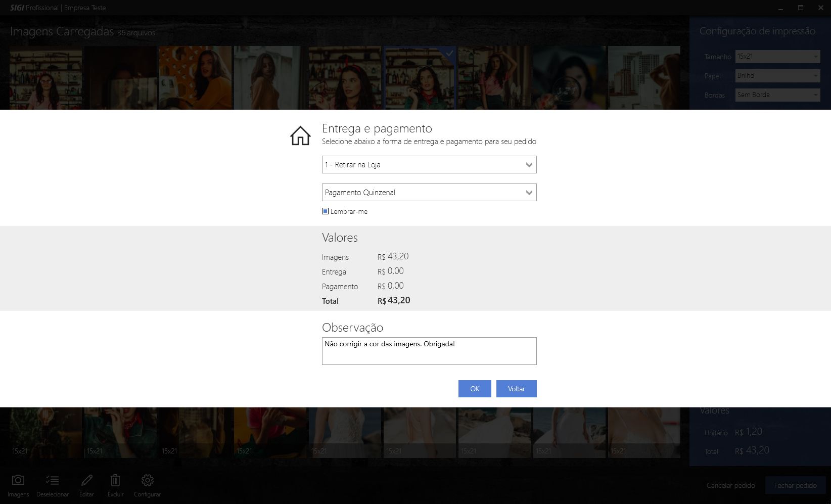Click the Deselecionar checklist icon
This screenshot has height=504, width=831.
point(53,481)
